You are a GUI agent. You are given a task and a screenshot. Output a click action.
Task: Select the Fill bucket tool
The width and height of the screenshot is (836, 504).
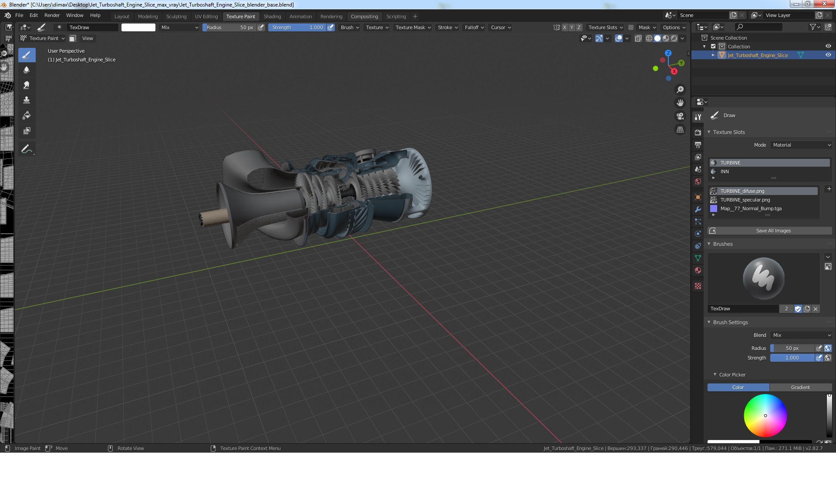(27, 115)
